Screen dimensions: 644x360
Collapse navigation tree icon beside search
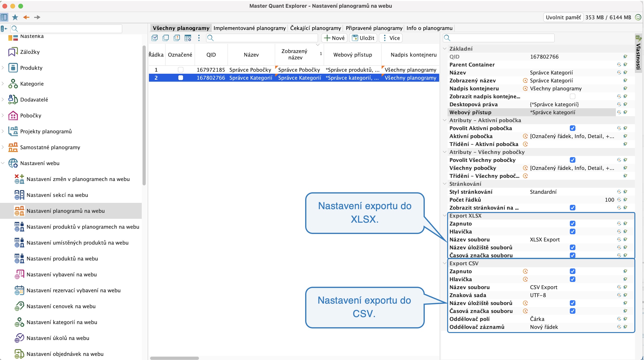coord(4,28)
